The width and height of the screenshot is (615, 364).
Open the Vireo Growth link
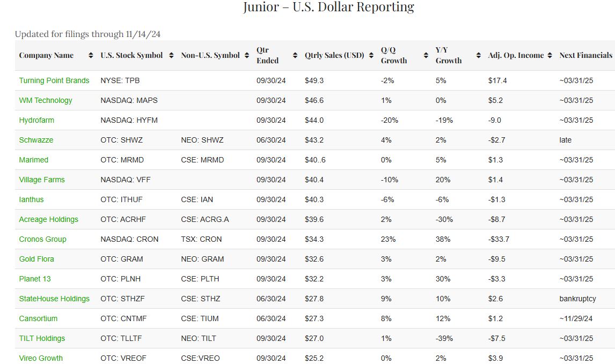(41, 358)
